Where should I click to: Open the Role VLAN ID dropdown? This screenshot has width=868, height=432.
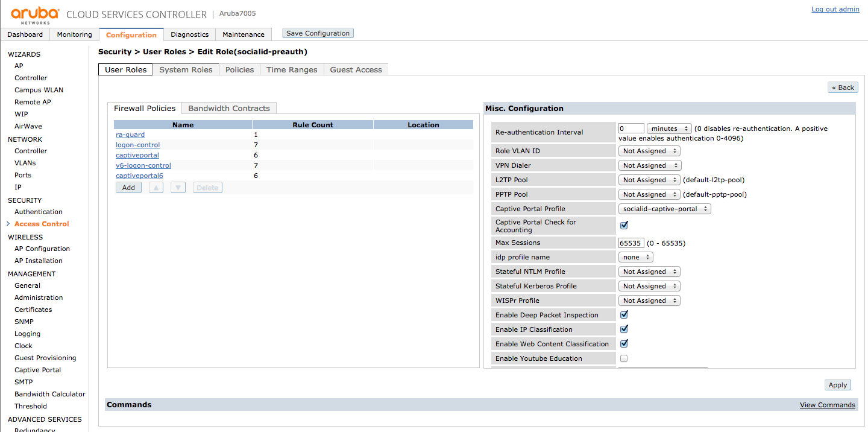click(x=649, y=151)
